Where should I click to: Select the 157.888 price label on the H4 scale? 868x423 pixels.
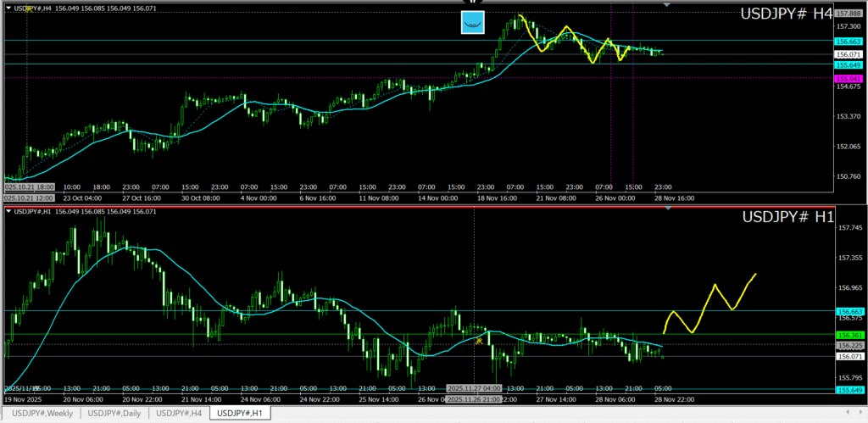click(849, 14)
